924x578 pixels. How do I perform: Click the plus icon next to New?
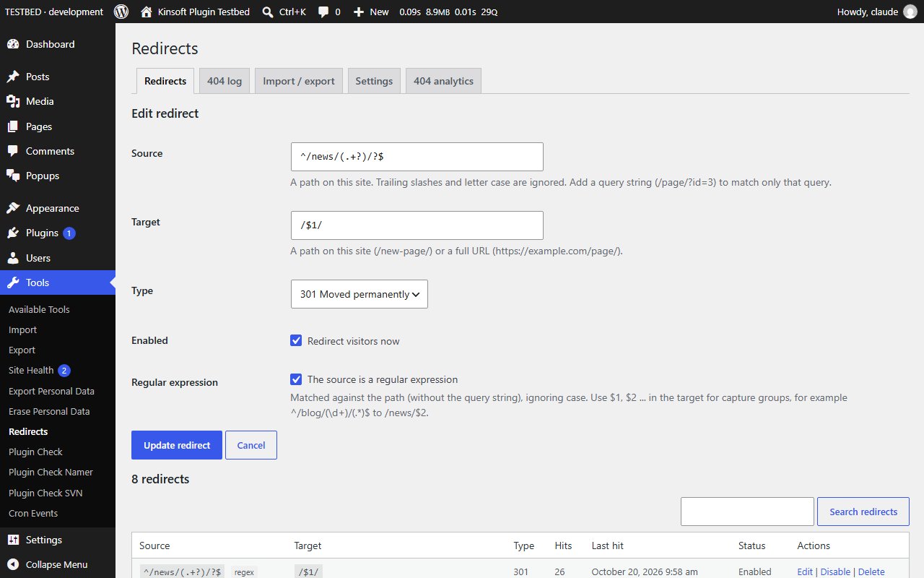pyautogui.click(x=359, y=12)
